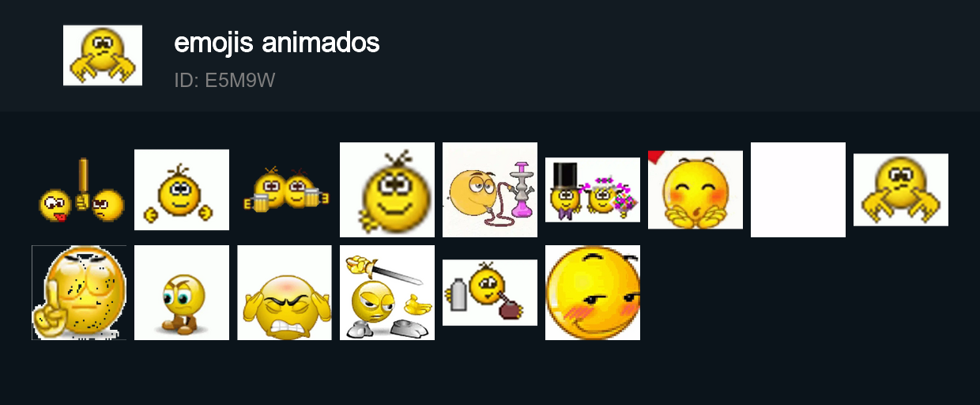Choose the emoji raising a finger

tap(79, 293)
